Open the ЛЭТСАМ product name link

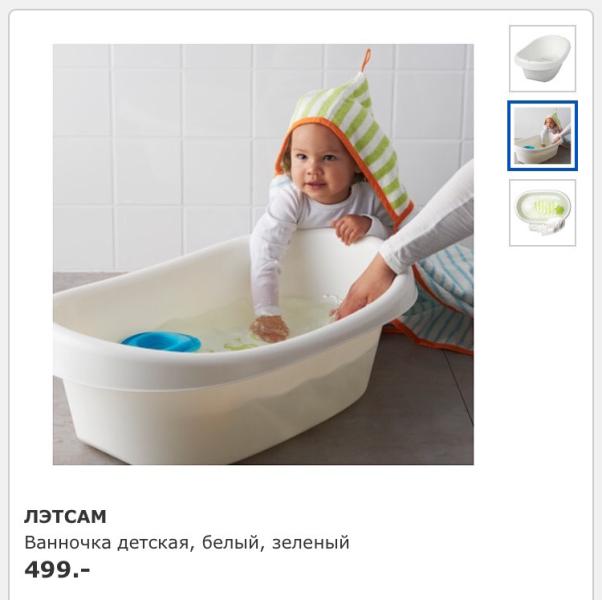pos(65,516)
